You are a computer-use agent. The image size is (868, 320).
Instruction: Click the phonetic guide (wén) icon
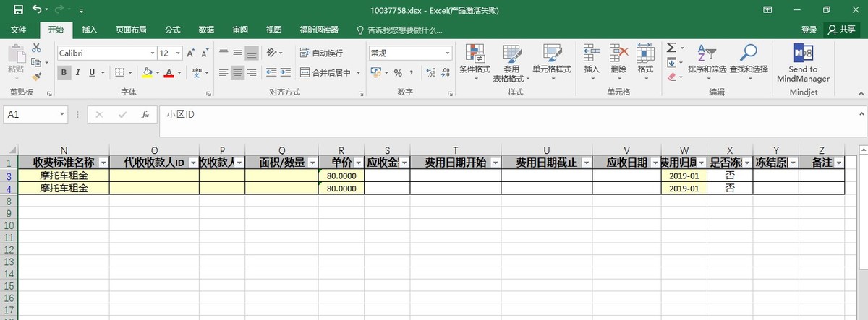point(197,73)
